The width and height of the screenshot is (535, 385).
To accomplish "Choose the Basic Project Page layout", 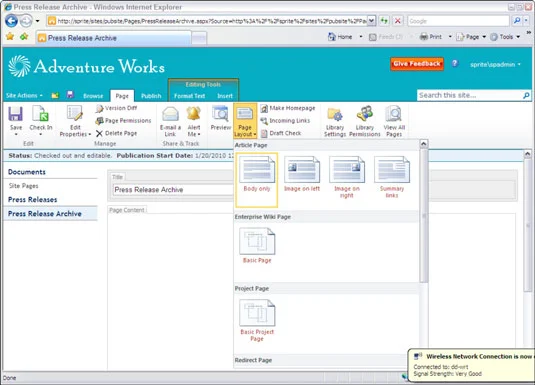I will [x=257, y=320].
